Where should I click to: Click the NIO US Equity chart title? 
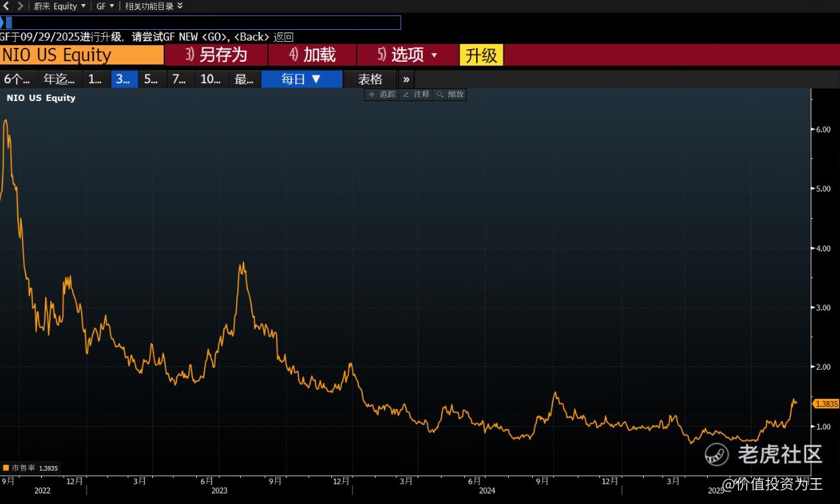pos(41,98)
